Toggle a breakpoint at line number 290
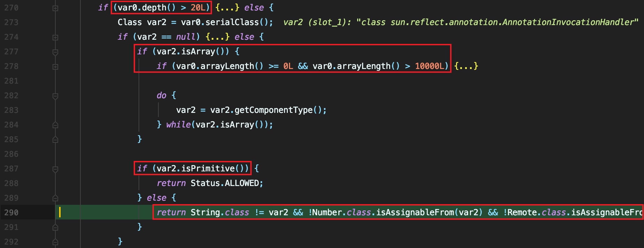Screen dimensions: 644x248 coord(11,212)
